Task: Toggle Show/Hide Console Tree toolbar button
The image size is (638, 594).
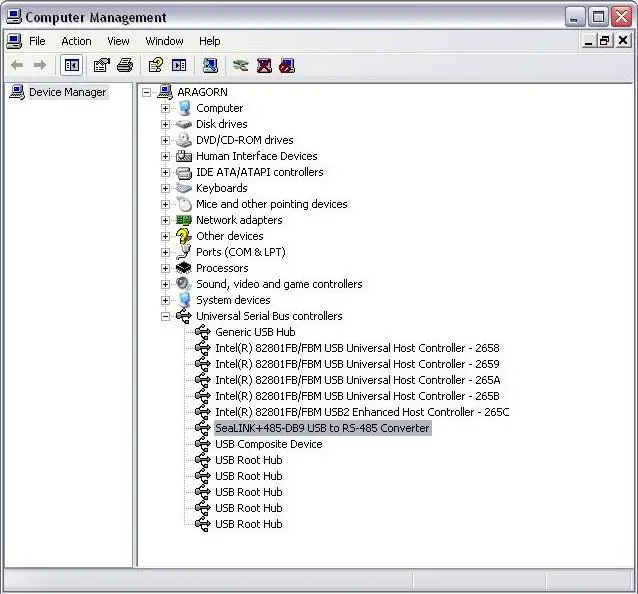Action: tap(72, 65)
